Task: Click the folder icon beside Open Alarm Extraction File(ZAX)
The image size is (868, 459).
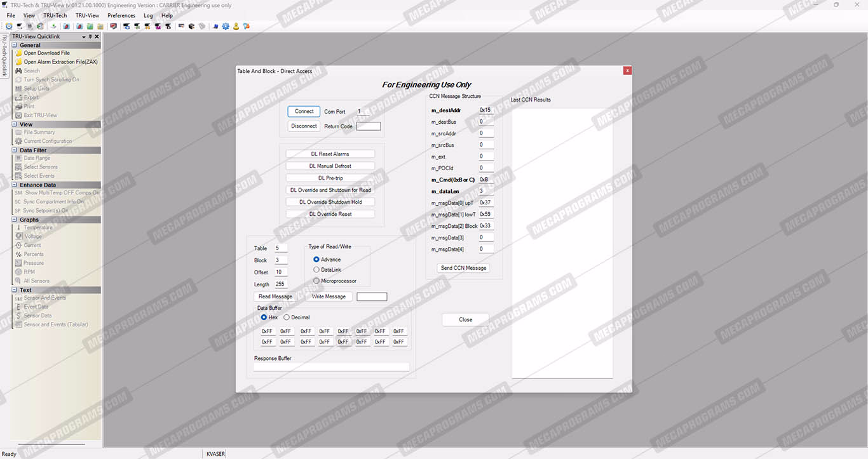Action: click(x=18, y=62)
